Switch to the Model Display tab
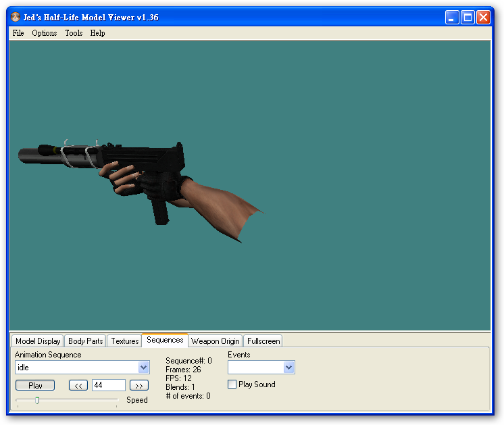This screenshot has height=425, width=504. click(38, 341)
